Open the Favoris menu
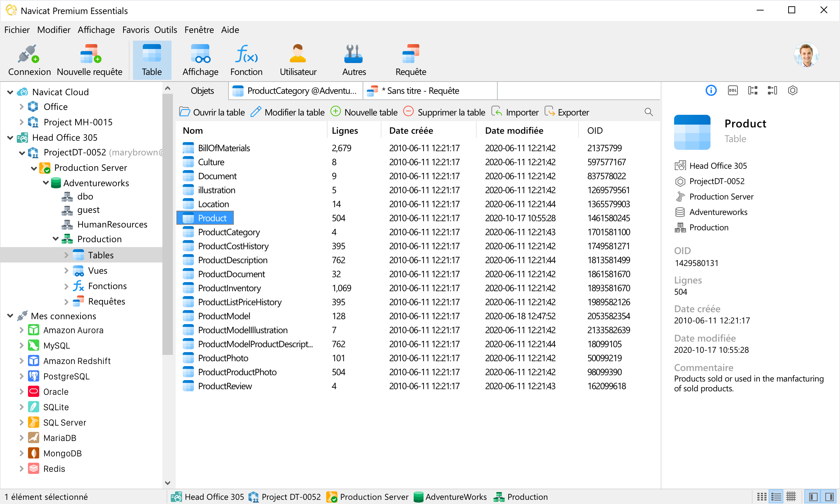Screen dimensions: 840x504 tap(135, 30)
